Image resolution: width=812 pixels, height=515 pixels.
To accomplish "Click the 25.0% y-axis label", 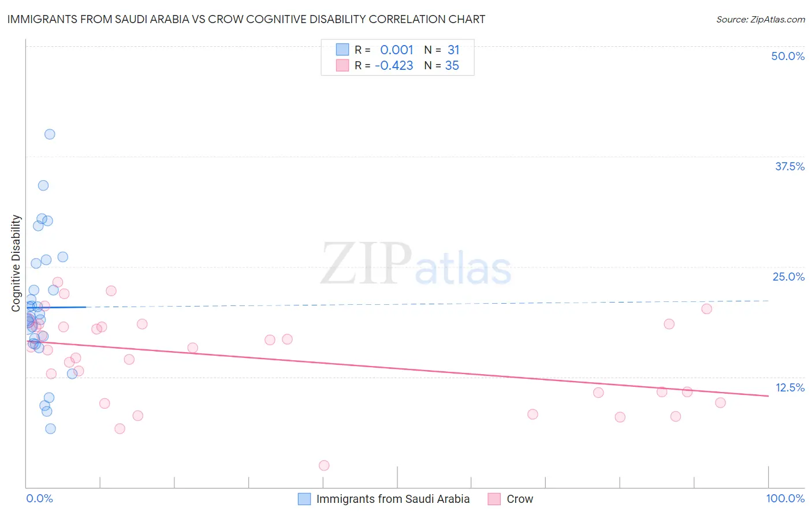I will point(788,277).
